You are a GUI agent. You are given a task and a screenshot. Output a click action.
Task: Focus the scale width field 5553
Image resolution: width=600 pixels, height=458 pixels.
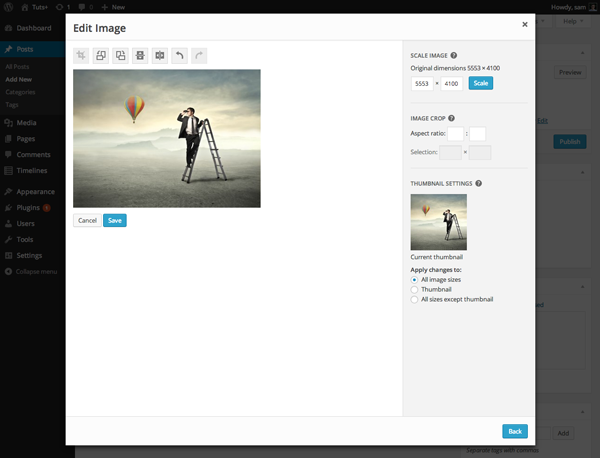coord(422,83)
